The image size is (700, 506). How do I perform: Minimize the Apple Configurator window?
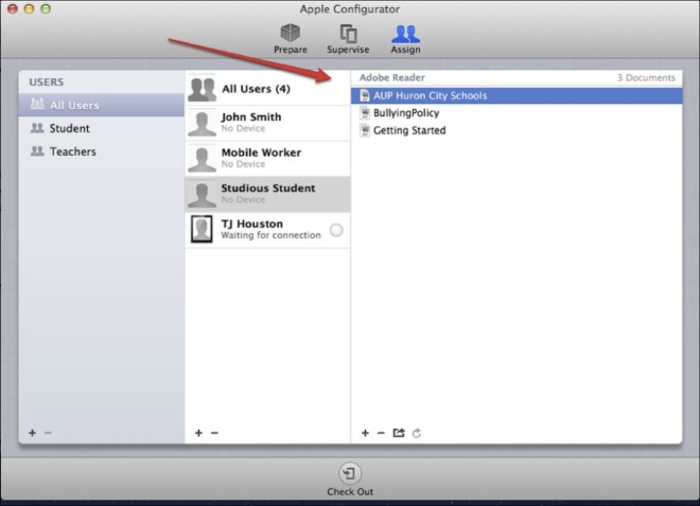[29, 8]
